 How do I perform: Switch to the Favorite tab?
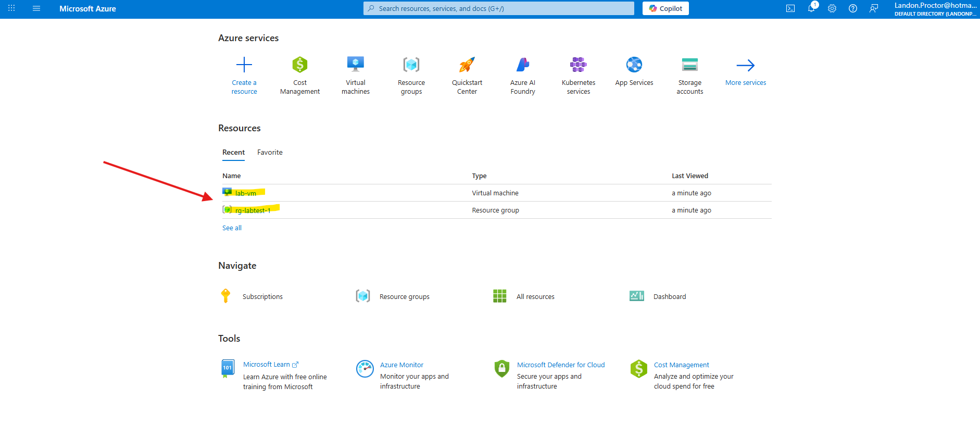tap(270, 153)
